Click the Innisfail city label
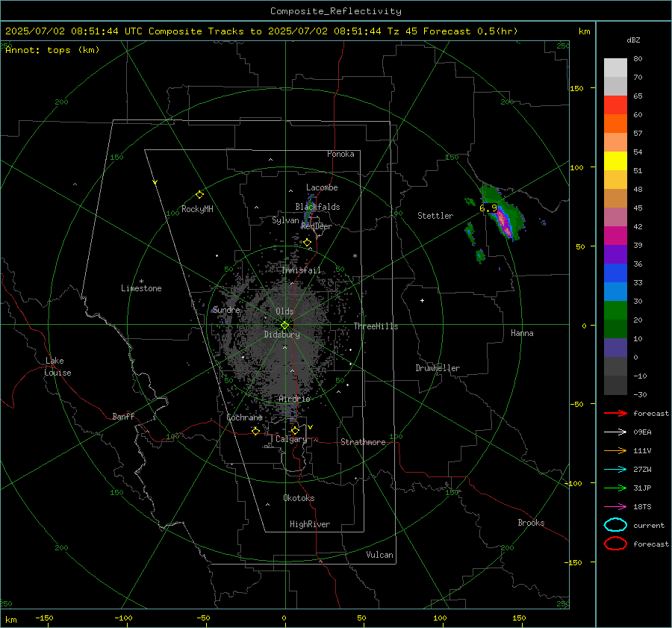This screenshot has width=672, height=628. tap(302, 270)
